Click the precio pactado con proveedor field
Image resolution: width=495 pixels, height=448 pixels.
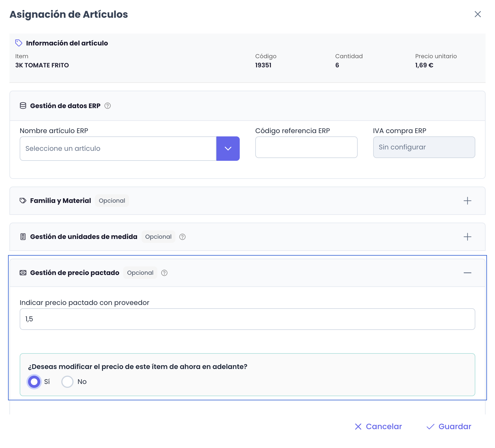point(247,319)
